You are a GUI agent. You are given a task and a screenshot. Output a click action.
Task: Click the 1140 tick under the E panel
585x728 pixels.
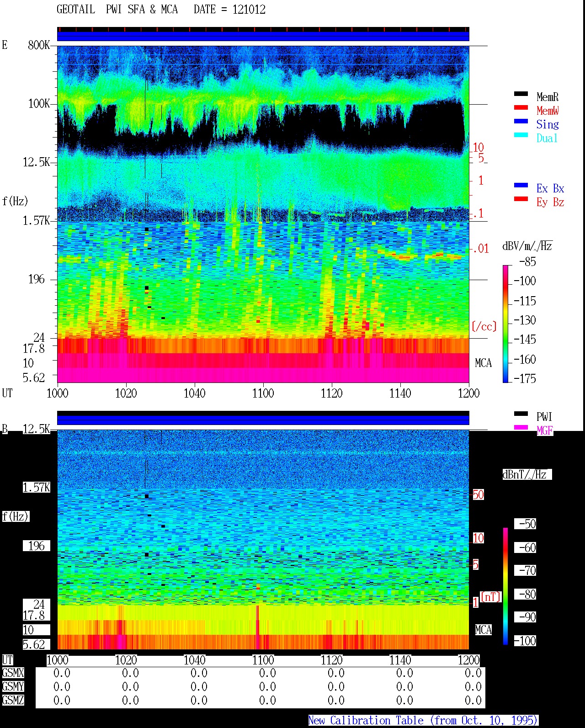coord(400,393)
